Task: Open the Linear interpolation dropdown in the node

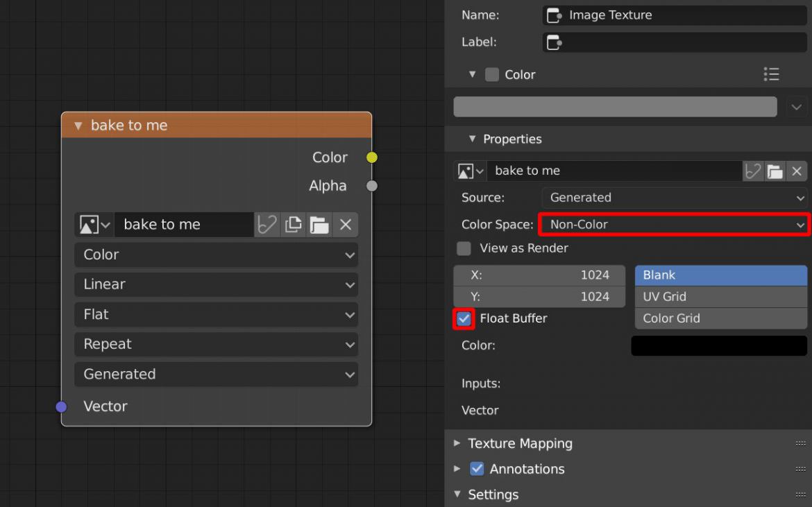Action: [x=216, y=284]
